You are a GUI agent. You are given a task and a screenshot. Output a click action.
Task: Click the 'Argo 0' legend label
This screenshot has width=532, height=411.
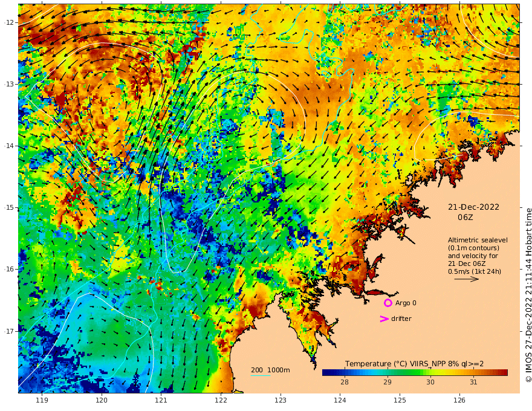406,303
